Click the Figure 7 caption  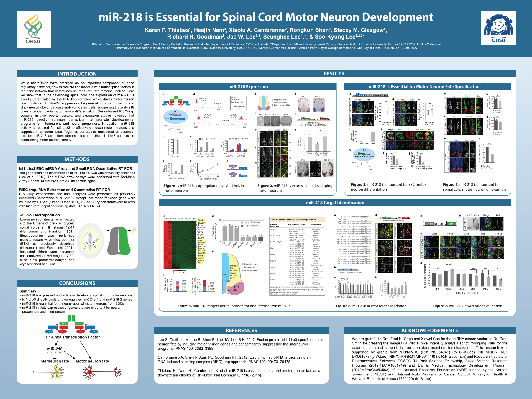(x=467, y=306)
